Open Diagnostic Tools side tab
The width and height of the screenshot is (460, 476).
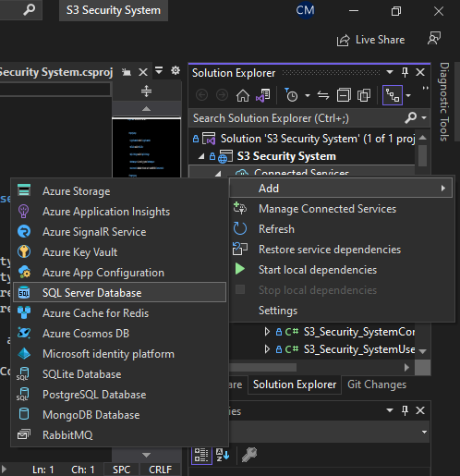pyautogui.click(x=443, y=102)
